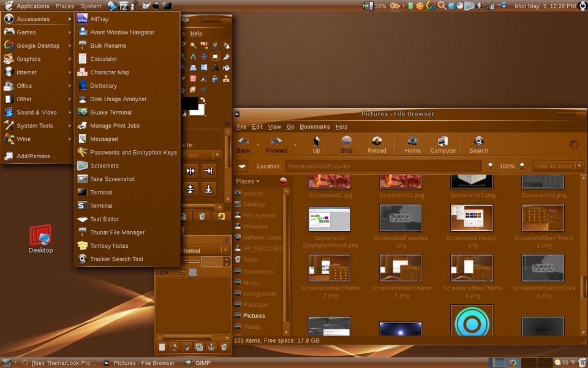Close the Places sidebar pane
Screen dimensions: 588x368
click(x=283, y=181)
